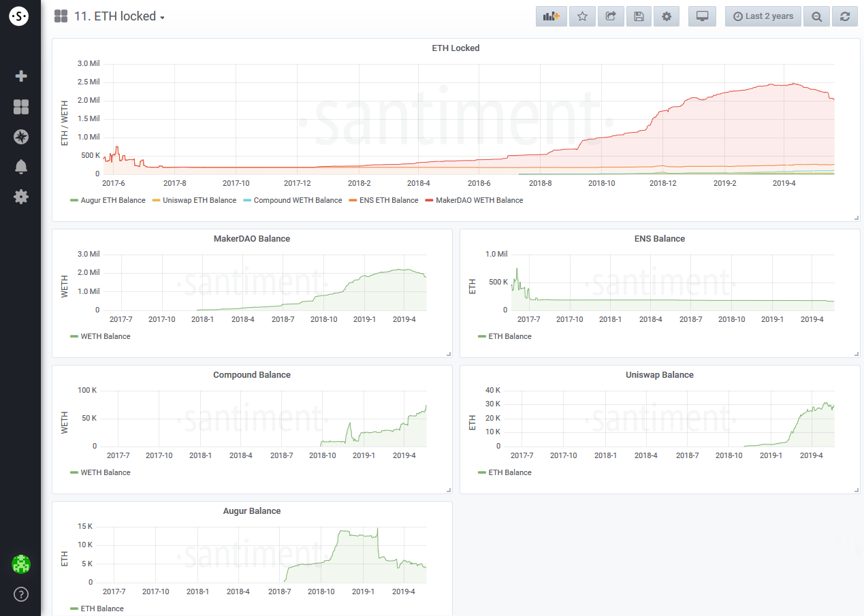Open the Configuration gear in sidebar

[21, 197]
